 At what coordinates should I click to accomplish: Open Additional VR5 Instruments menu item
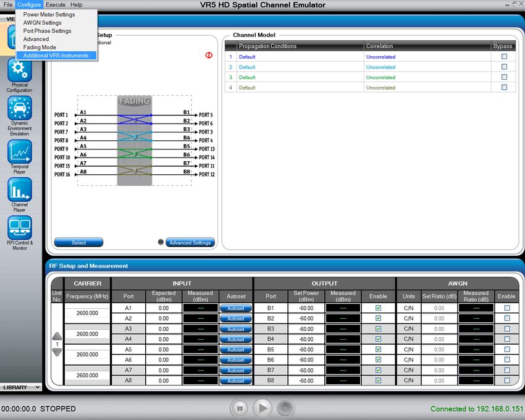tap(57, 55)
